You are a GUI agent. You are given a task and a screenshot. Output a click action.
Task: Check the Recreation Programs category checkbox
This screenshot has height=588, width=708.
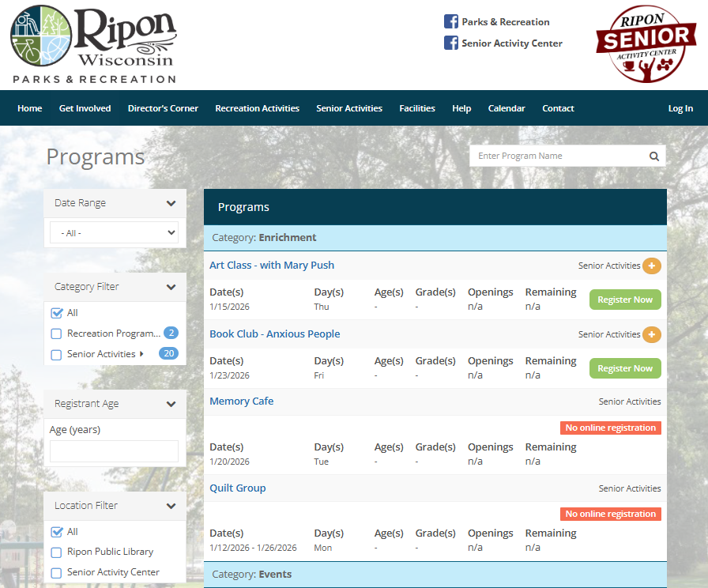tap(56, 334)
